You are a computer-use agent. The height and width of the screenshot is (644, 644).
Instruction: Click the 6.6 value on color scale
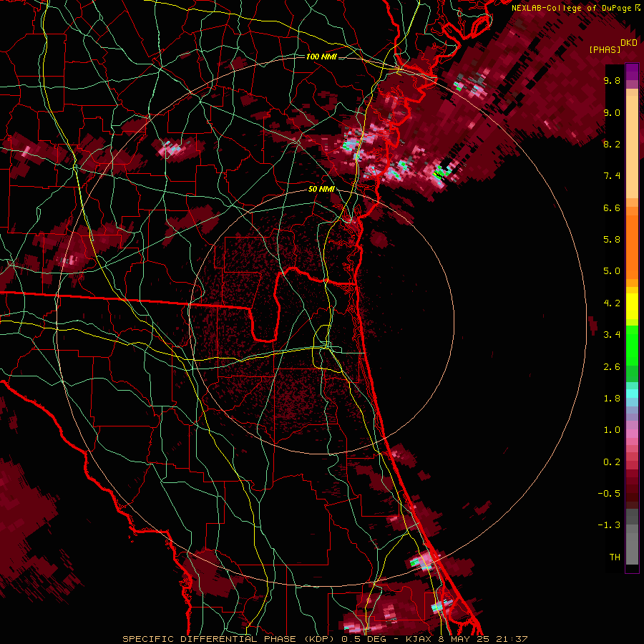pyautogui.click(x=612, y=208)
